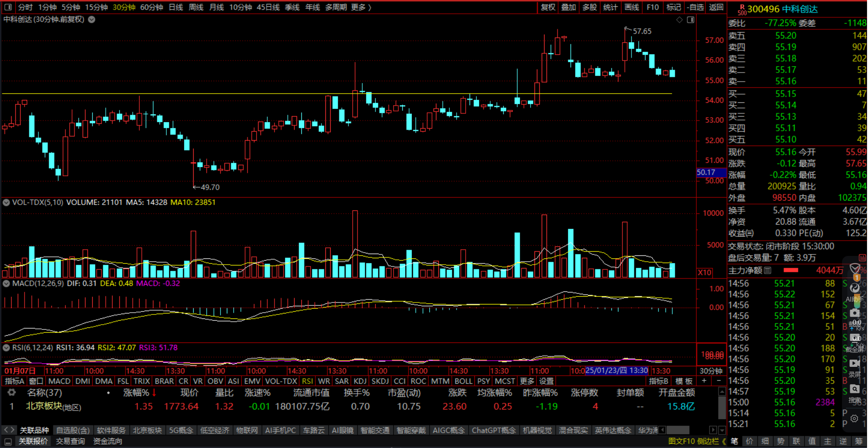Select the 5分钟 period

tap(71, 7)
